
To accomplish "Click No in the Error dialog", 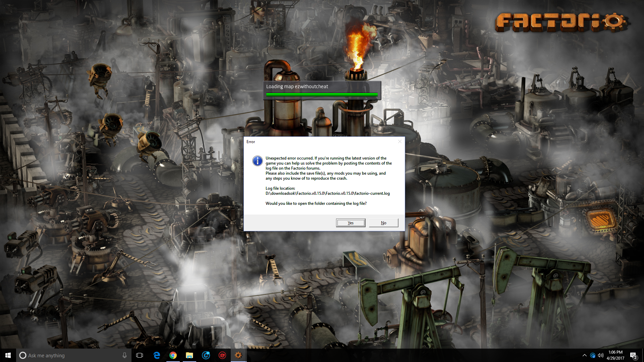I will coord(383,223).
